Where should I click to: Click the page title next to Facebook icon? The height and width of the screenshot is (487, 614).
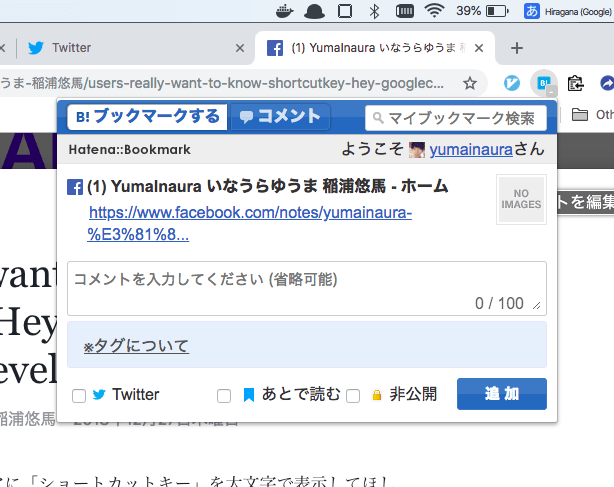[x=267, y=186]
